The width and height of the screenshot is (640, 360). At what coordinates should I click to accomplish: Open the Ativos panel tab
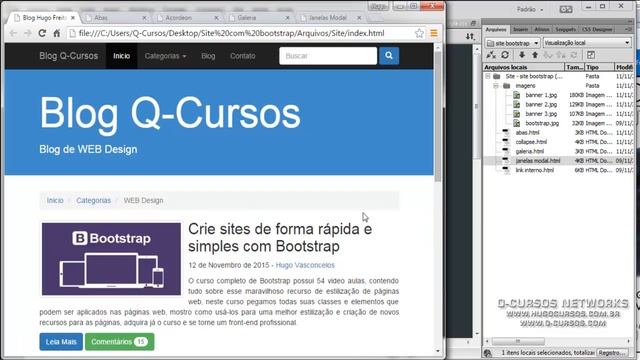point(542,29)
